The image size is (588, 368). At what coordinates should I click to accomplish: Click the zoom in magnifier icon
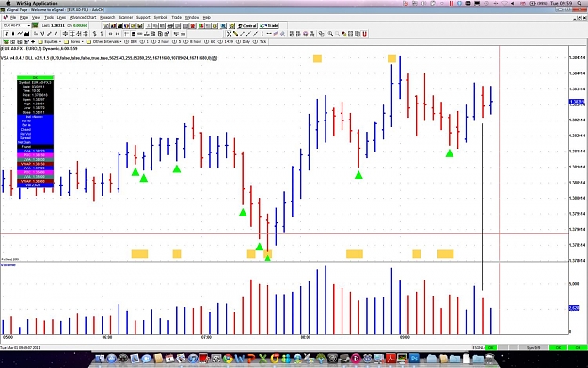330,34
